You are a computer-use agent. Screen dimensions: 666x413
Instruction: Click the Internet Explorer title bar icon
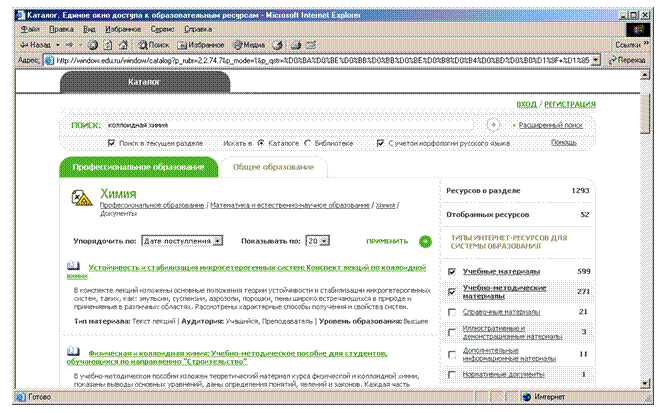20,15
